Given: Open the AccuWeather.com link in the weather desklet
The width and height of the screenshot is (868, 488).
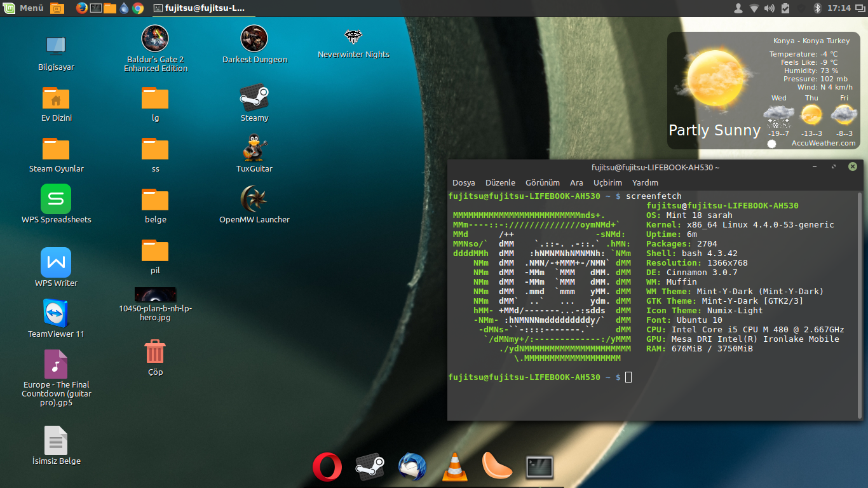Looking at the screenshot, I should click(824, 143).
